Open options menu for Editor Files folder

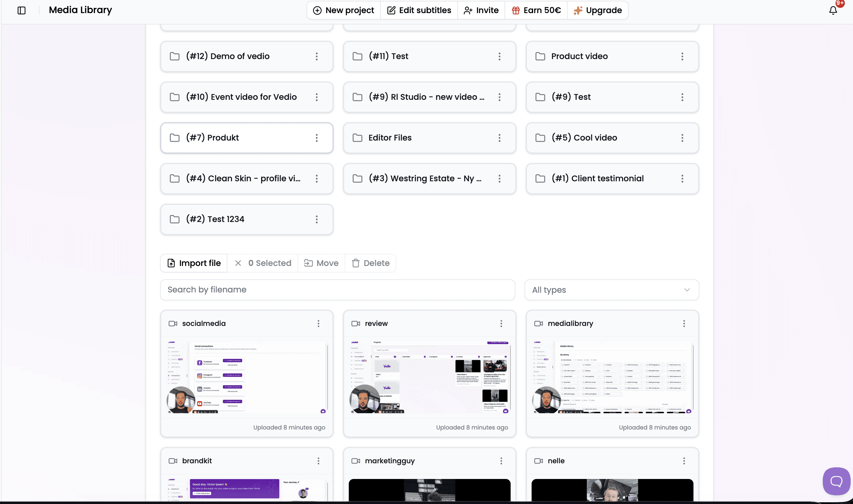point(499,138)
